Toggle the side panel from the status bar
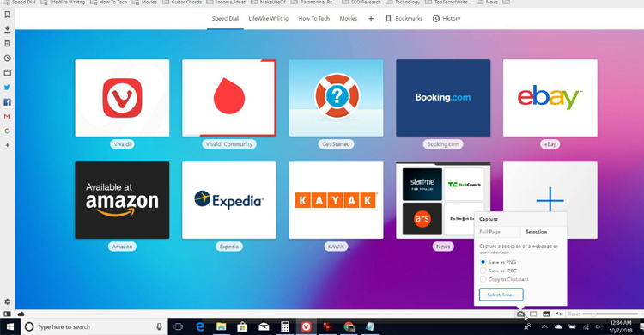Image resolution: width=644 pixels, height=335 pixels. tap(7, 314)
